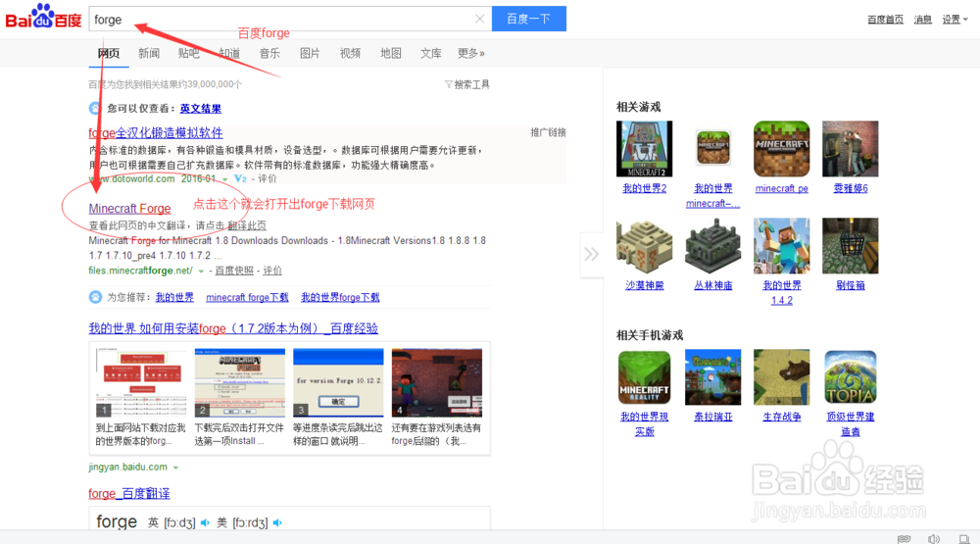980x544 pixels.
Task: Open the 贴吧 tab
Action: [x=189, y=53]
